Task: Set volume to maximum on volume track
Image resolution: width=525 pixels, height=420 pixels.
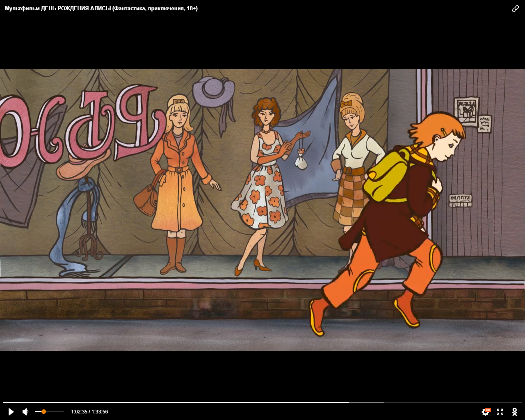Action: (63, 411)
